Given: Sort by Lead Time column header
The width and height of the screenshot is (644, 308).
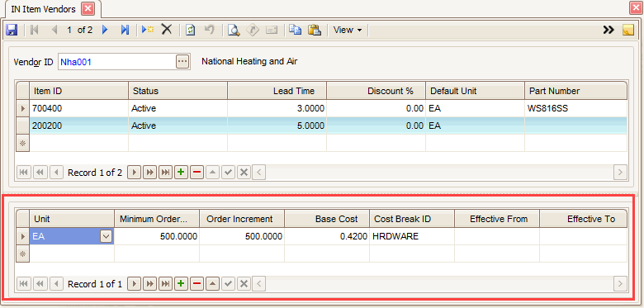Looking at the screenshot, I should [x=277, y=91].
